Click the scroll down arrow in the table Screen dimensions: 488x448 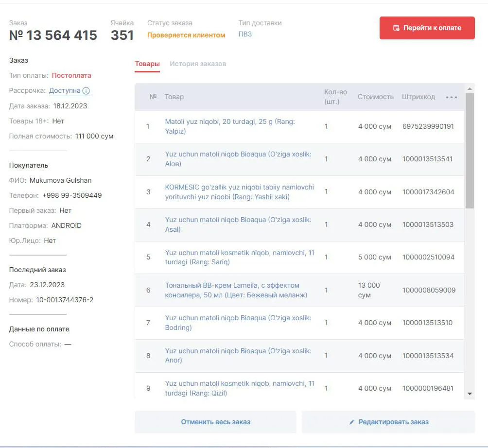tap(470, 394)
